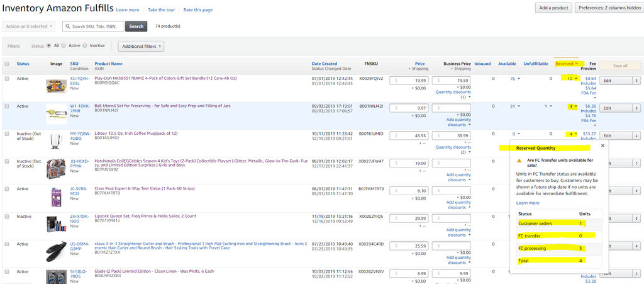Click FC processing row in Reserved popup

pyautogui.click(x=559, y=248)
